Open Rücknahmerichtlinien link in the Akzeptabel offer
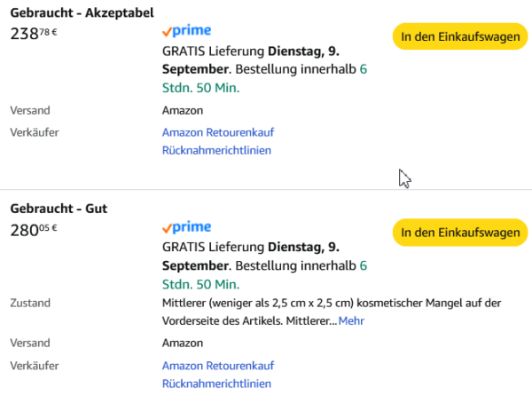This screenshot has height=403, width=532. [x=216, y=150]
